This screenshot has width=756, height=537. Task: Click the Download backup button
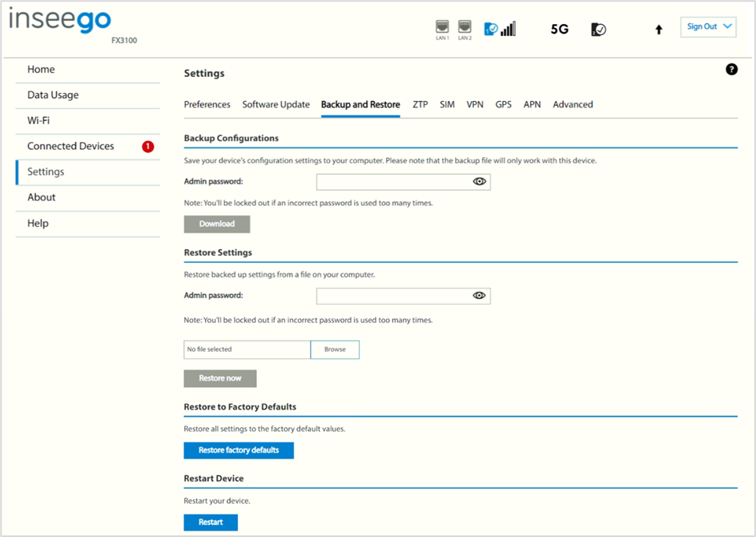(217, 224)
